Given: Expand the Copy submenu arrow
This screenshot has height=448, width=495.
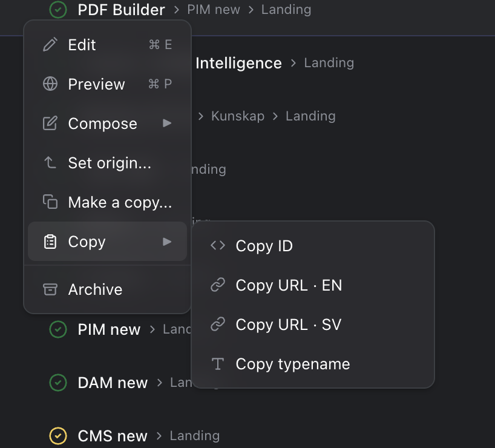Looking at the screenshot, I should pyautogui.click(x=167, y=242).
